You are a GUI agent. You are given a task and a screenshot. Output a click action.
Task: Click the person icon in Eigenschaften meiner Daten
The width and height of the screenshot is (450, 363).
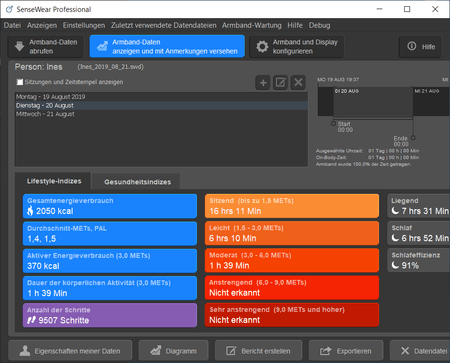click(x=25, y=351)
